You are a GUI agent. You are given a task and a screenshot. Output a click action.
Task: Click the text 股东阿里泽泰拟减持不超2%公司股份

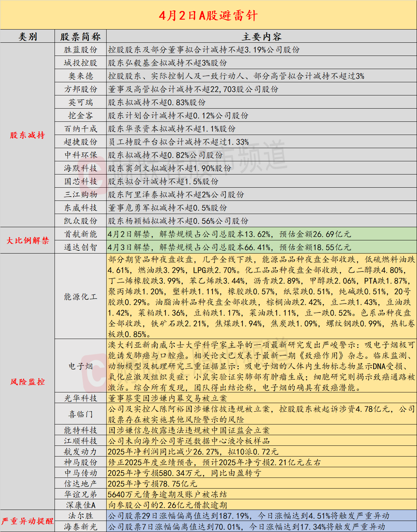click(x=176, y=195)
